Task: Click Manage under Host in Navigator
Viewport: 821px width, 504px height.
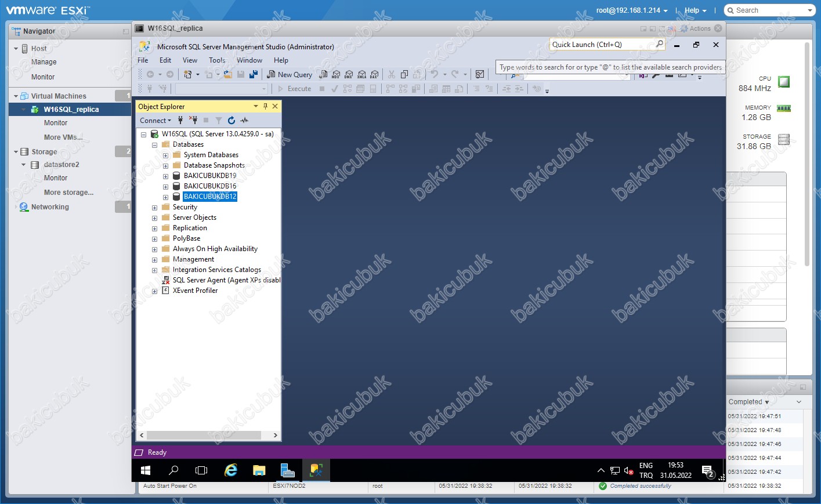Action: coord(44,62)
